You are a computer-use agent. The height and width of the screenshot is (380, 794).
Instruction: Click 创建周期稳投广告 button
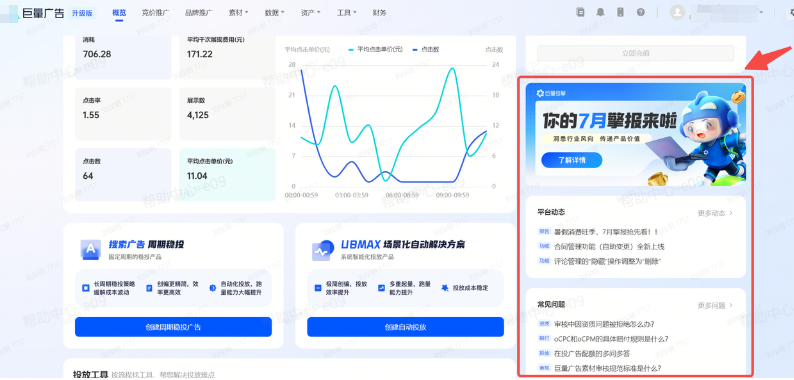[173, 327]
